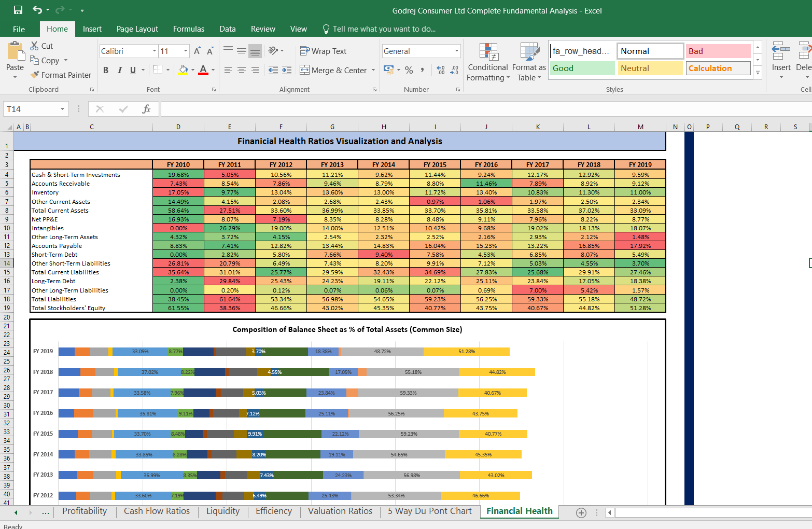Expand the cell Styles gallery
The width and height of the screenshot is (812, 529).
point(758,73)
